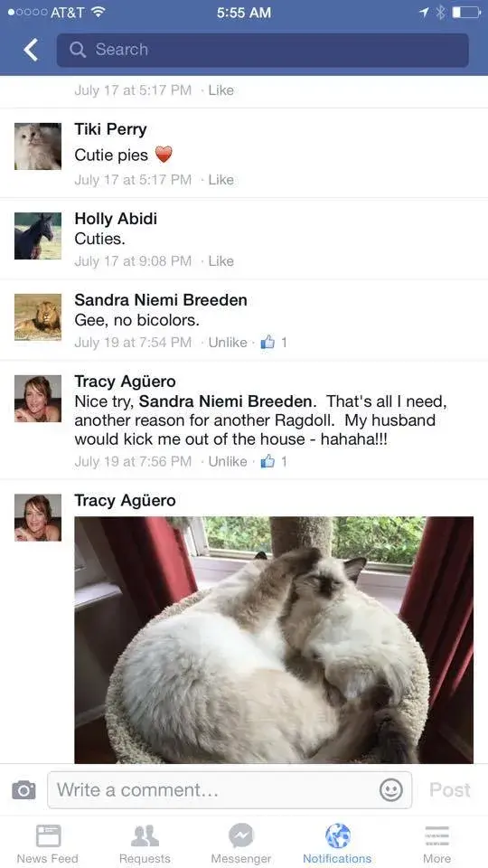This screenshot has height=868, width=488.
Task: Open the Notifications globe tab
Action: [x=337, y=844]
